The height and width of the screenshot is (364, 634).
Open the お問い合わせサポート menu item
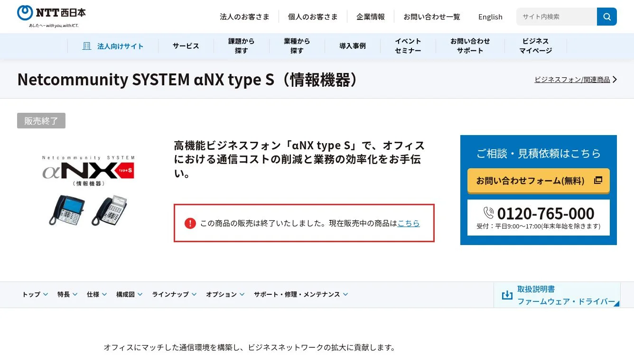[x=470, y=46]
